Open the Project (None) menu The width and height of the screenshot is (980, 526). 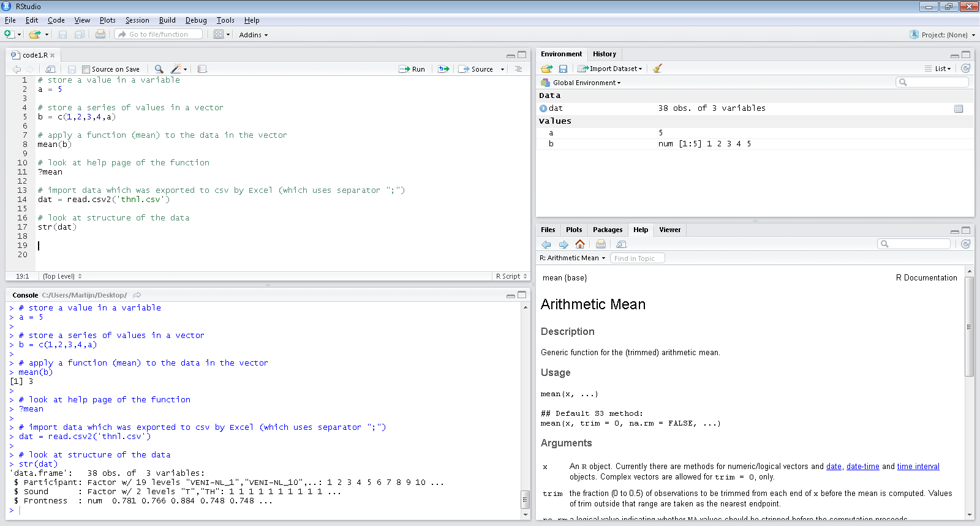pyautogui.click(x=944, y=35)
